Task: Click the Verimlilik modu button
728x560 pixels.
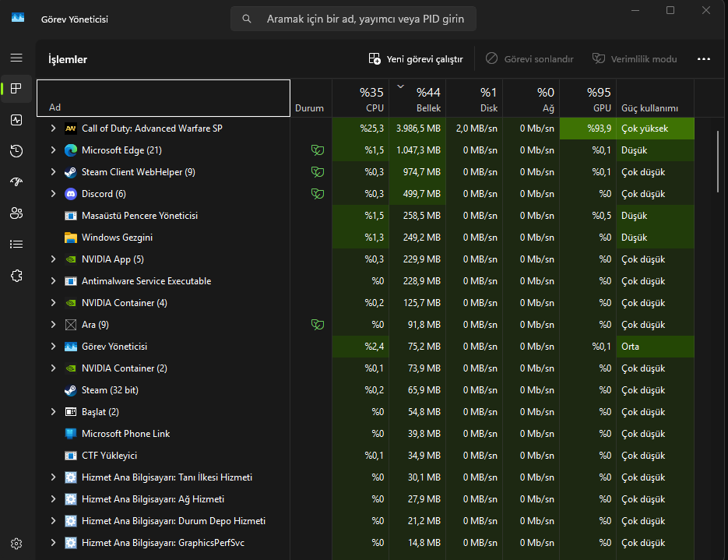Action: point(635,59)
